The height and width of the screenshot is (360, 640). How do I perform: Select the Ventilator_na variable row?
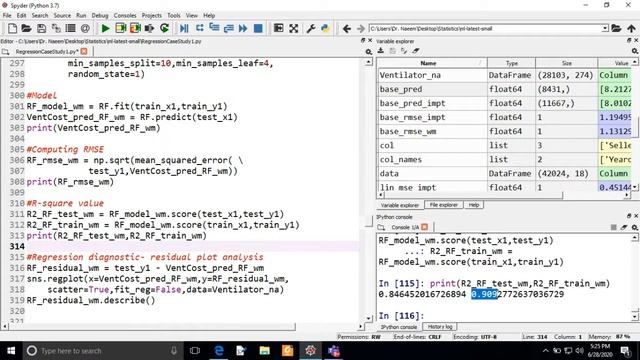(x=504, y=75)
